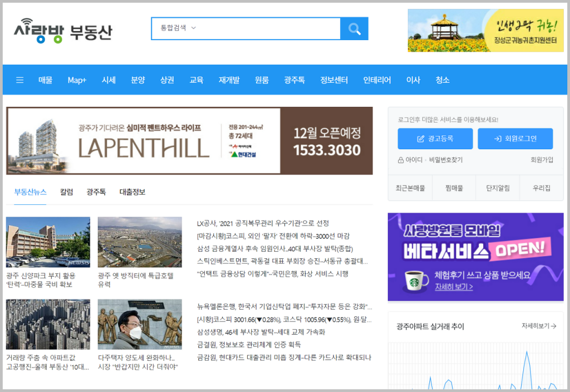Open the 이사 menu
The height and width of the screenshot is (392, 570).
click(x=414, y=80)
